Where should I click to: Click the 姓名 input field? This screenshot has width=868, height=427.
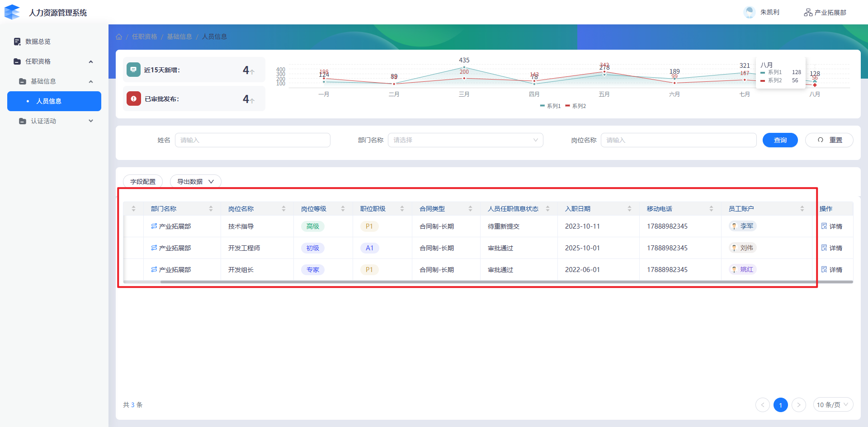tap(252, 140)
